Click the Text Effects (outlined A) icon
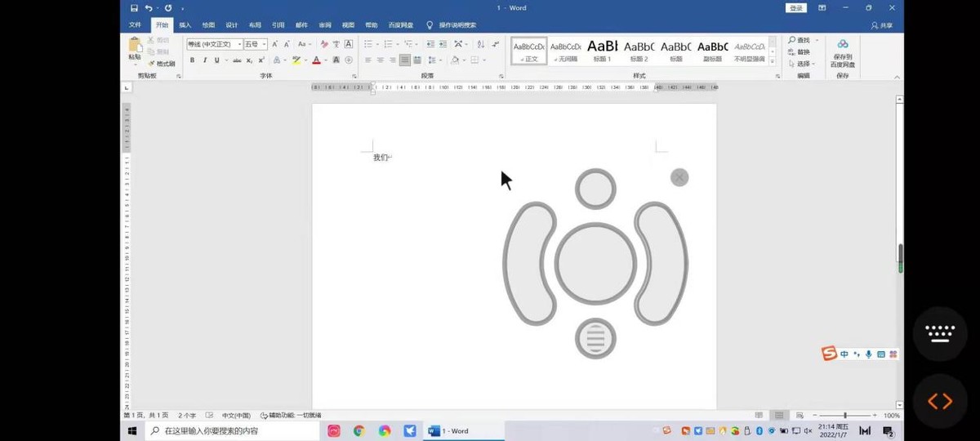Viewport: 980px width, 441px height. (x=278, y=60)
